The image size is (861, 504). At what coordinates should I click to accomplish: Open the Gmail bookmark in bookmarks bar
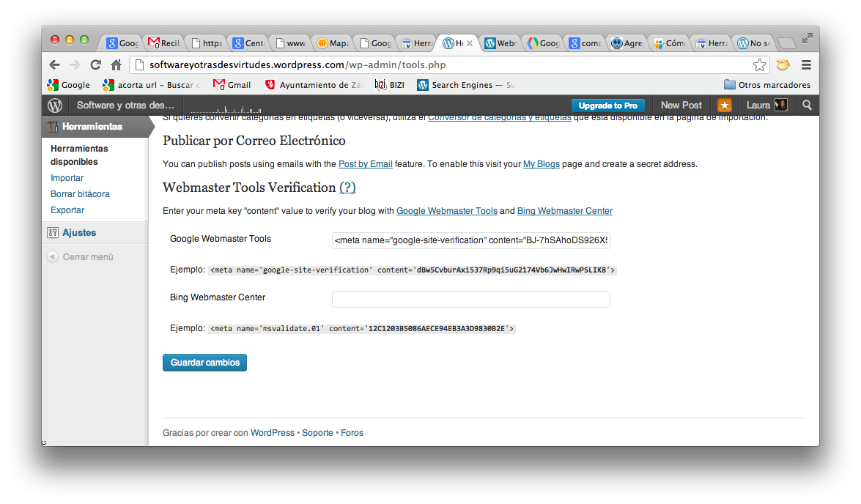(x=232, y=85)
